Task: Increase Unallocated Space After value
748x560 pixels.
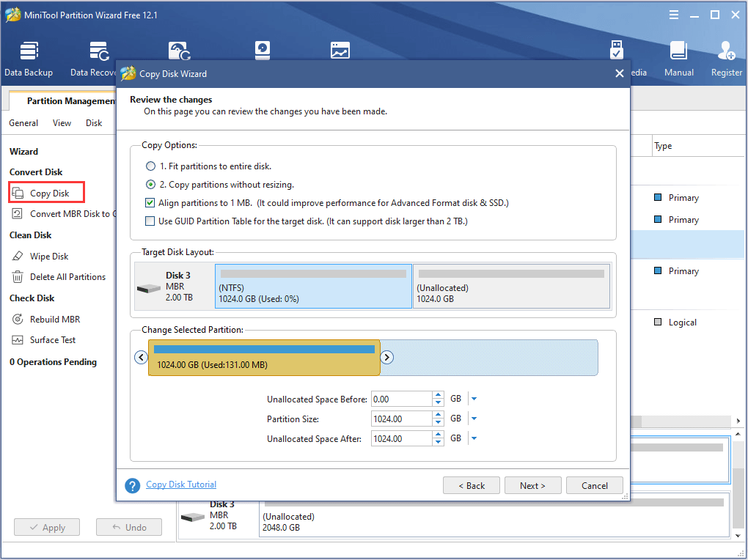Action: [x=438, y=435]
